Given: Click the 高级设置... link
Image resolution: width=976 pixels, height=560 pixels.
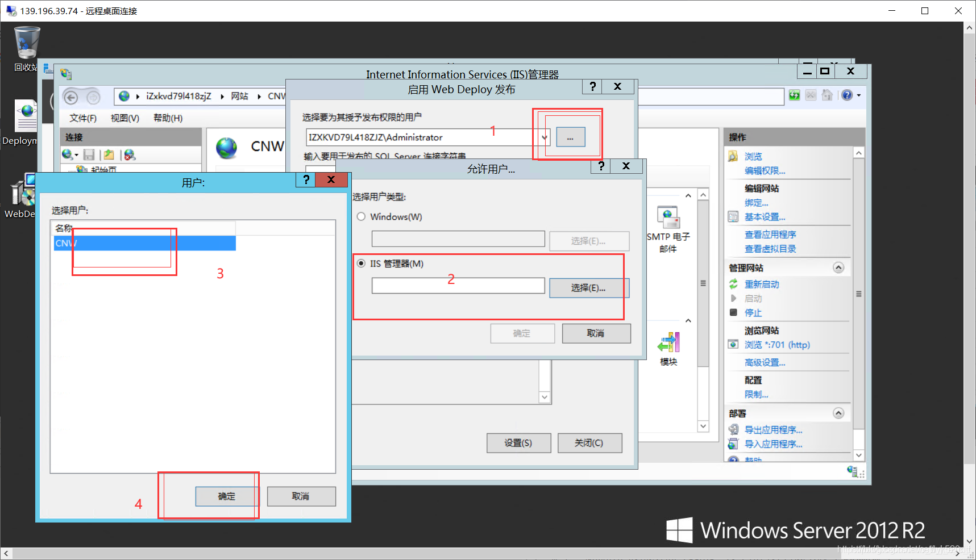Looking at the screenshot, I should tap(765, 362).
